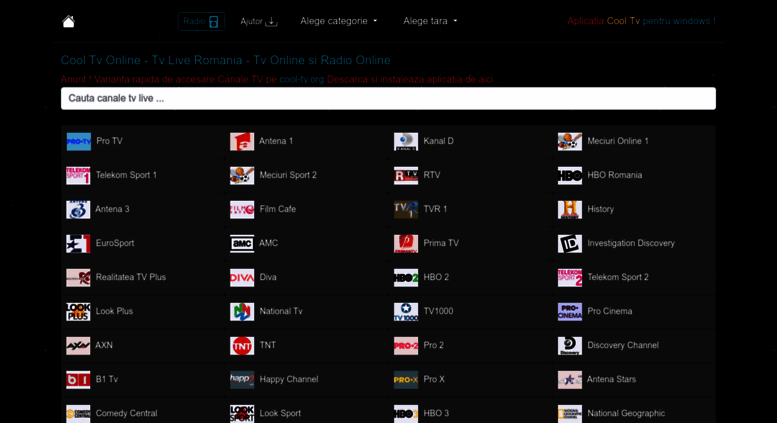777x423 pixels.
Task: Click the Look Plus logo icon
Action: point(78,312)
